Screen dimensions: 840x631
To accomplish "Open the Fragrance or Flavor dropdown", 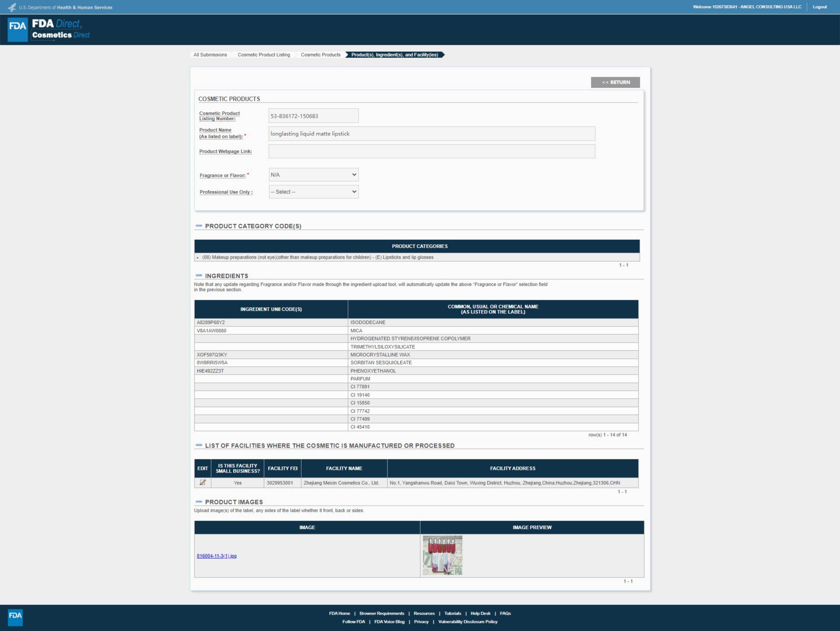I will coord(313,175).
